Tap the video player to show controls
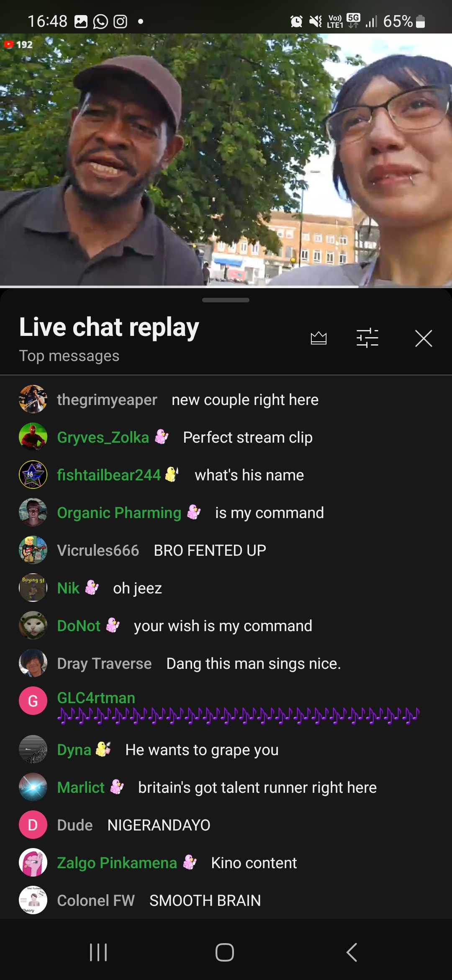The height and width of the screenshot is (980, 452). tap(226, 160)
